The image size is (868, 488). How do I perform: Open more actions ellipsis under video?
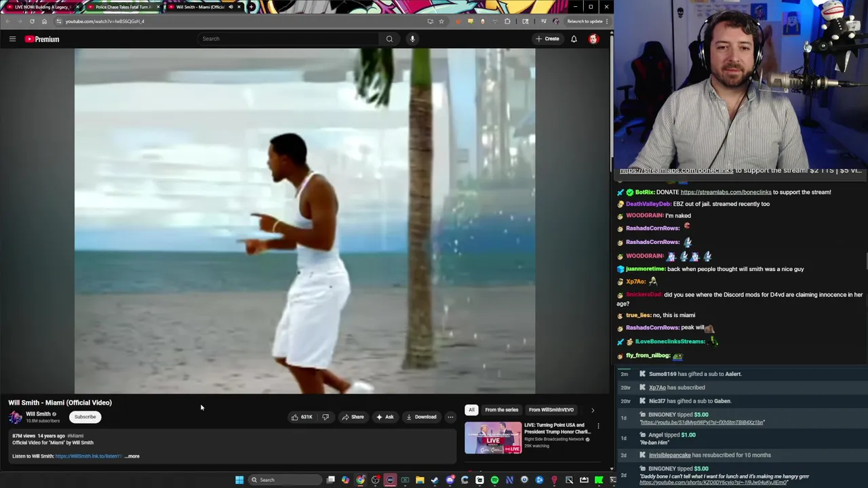coord(450,417)
